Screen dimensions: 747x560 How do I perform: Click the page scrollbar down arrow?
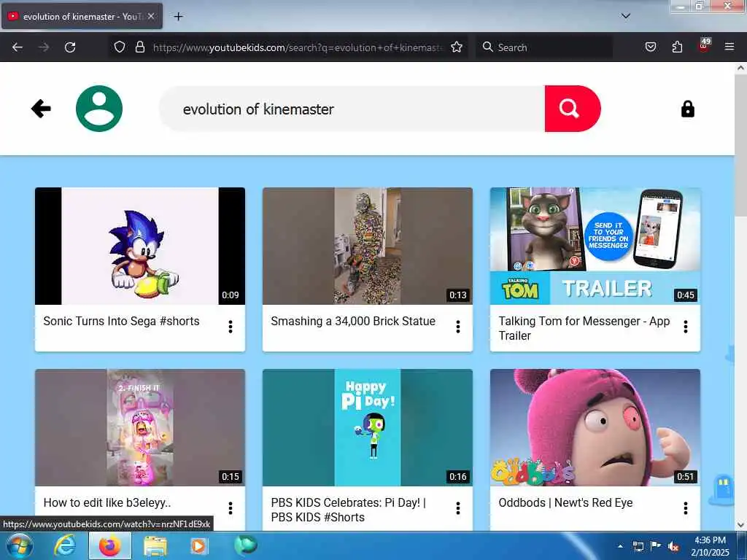pos(741,525)
